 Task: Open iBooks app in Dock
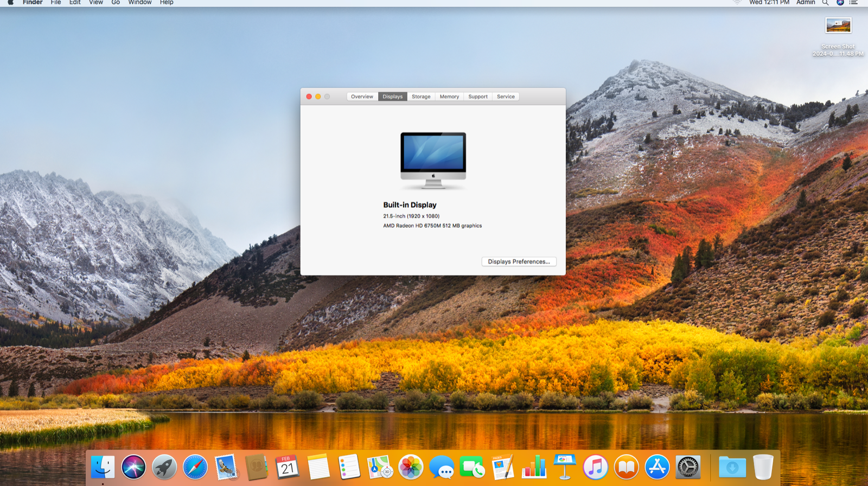click(x=626, y=467)
